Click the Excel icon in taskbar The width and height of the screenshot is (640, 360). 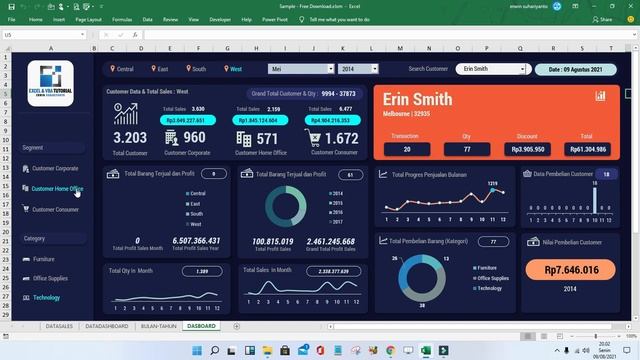pyautogui.click(x=426, y=351)
